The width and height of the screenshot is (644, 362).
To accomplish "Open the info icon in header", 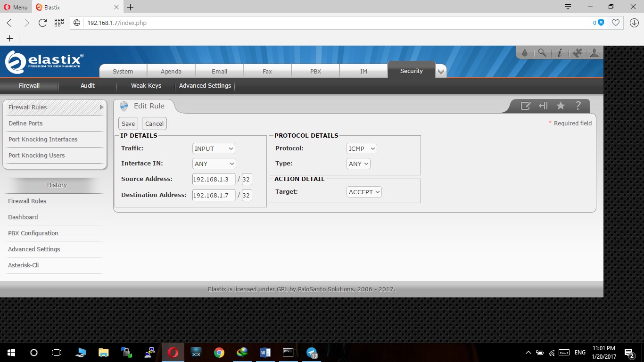I will click(560, 53).
